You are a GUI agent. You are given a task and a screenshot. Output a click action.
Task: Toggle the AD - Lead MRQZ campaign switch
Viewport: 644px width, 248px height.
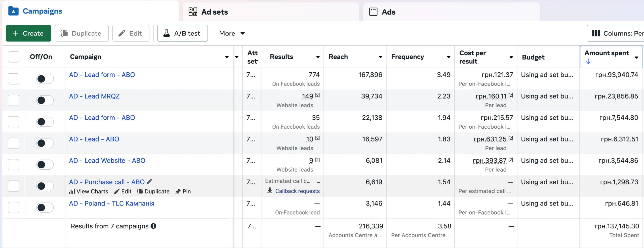(45, 100)
